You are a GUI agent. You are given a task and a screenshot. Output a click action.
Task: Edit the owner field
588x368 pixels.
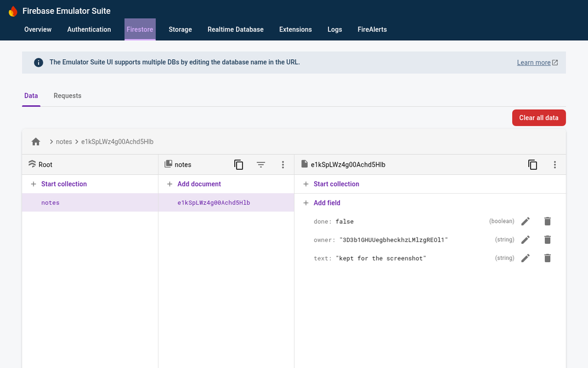525,240
